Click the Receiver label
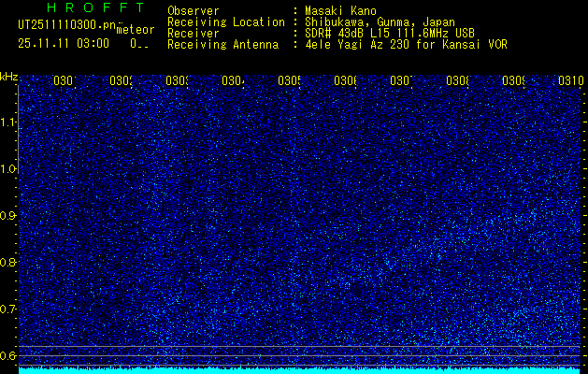 click(x=194, y=34)
